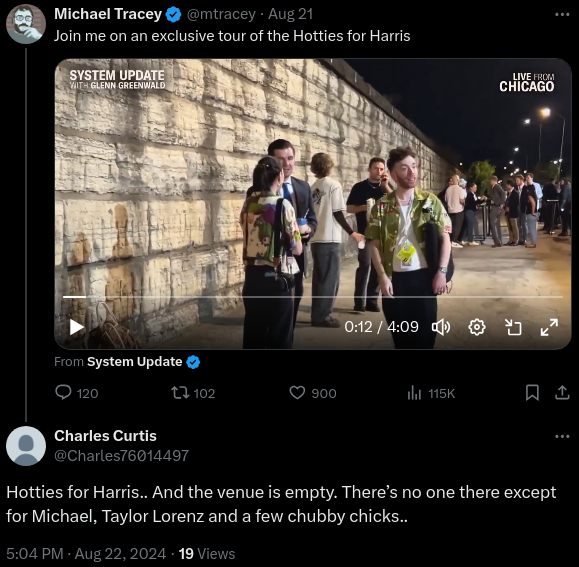579x567 pixels.
Task: Toggle picture-in-picture mode on video
Action: tap(513, 327)
